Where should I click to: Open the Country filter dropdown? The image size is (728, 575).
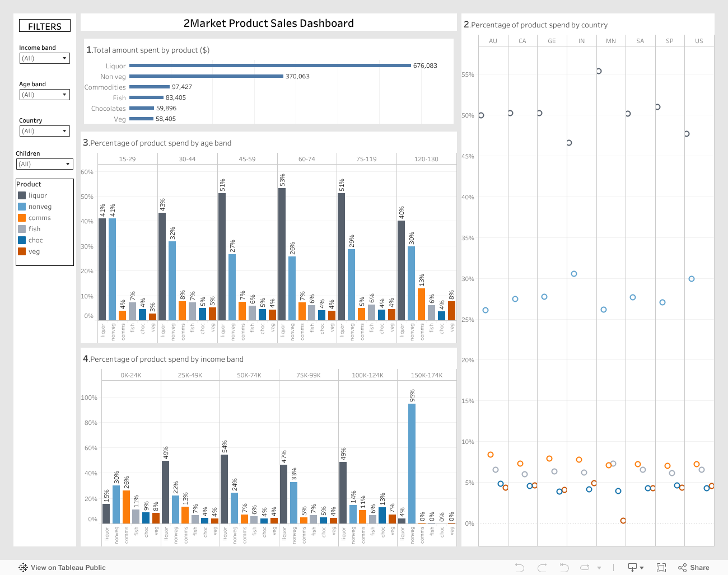click(x=45, y=131)
